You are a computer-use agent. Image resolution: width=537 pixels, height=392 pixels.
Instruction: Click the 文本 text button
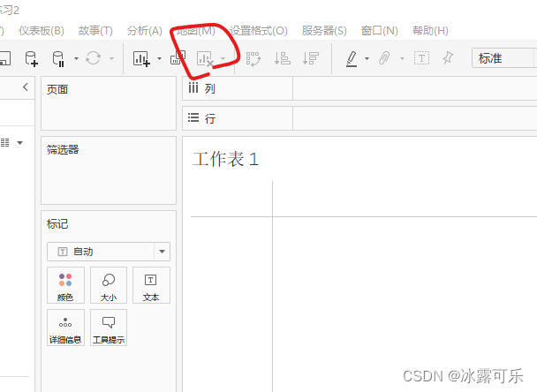coord(151,285)
